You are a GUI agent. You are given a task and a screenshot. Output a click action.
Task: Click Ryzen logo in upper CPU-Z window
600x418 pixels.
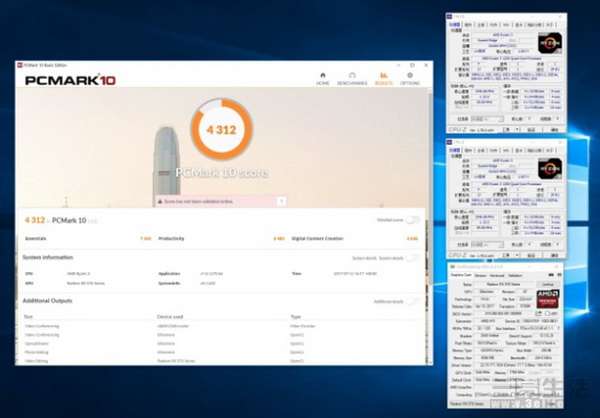click(550, 43)
